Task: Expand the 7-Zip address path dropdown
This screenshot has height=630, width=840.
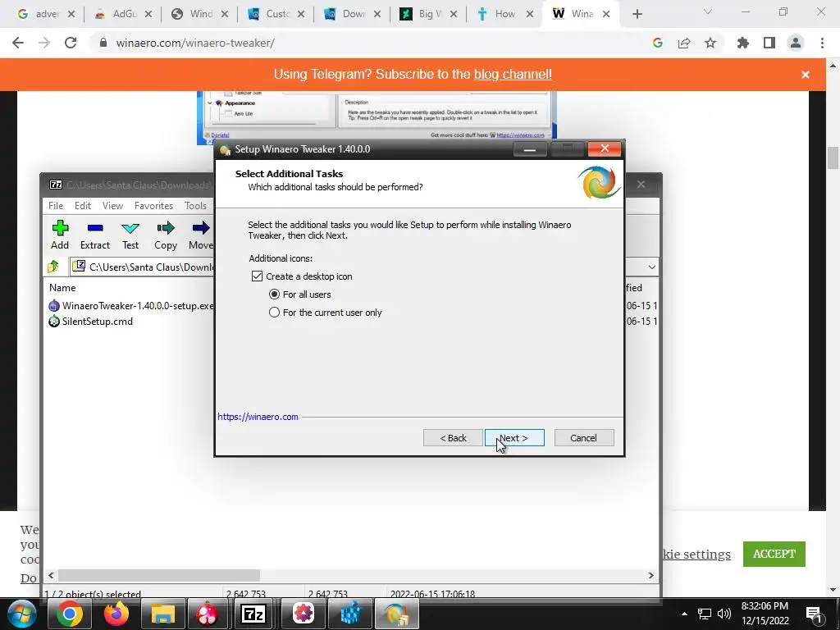Action: click(x=651, y=267)
